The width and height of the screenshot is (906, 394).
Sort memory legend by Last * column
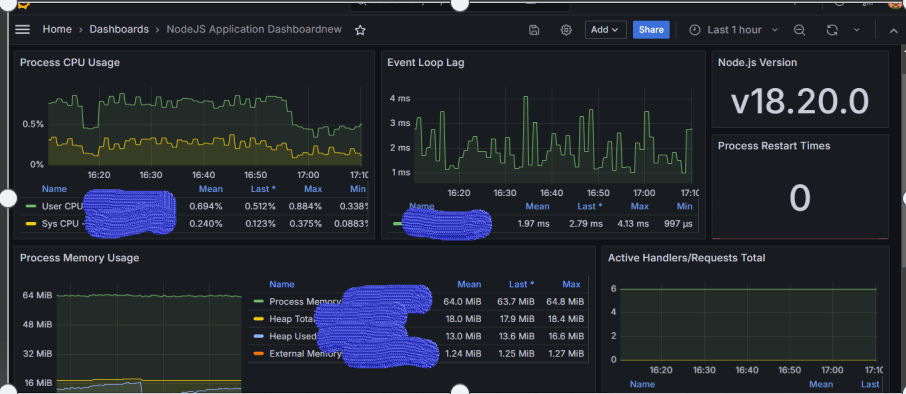coord(521,284)
